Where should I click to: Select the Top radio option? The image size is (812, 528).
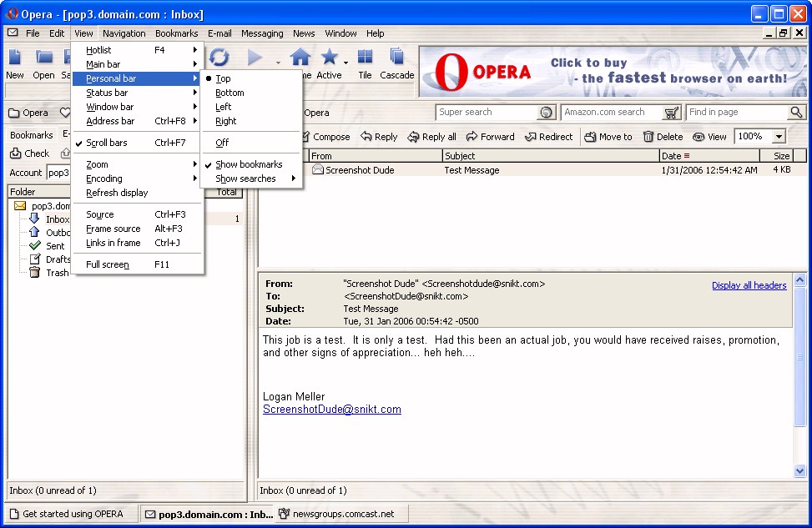[223, 78]
